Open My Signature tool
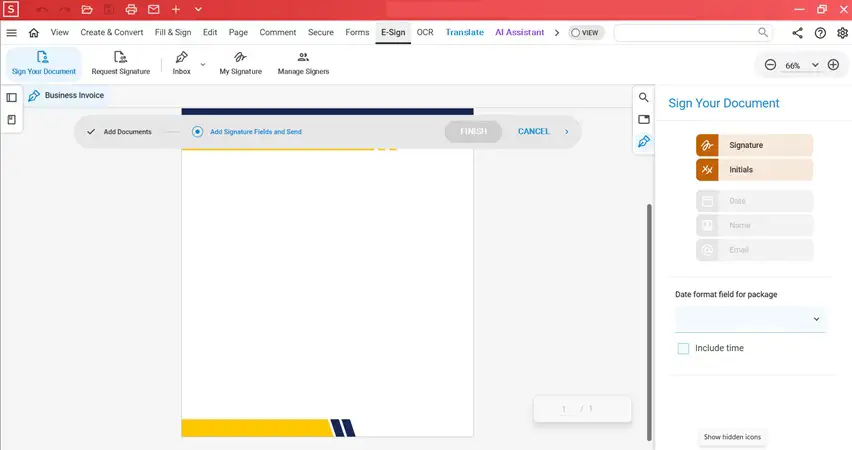852x450 pixels. [240, 58]
